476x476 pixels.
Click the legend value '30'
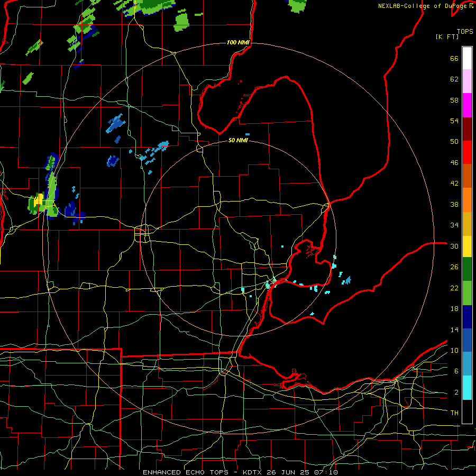[x=454, y=246]
